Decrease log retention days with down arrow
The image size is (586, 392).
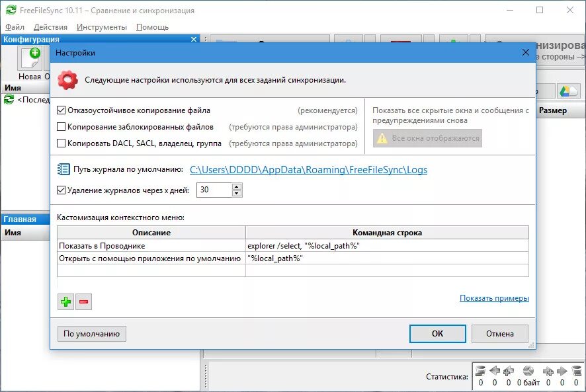(x=237, y=193)
